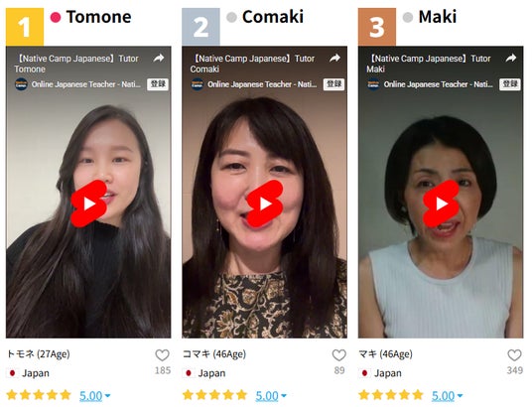Screen dimensions: 532x407
Task: Click Tomone's five-star rating stars
Action: 39,395
